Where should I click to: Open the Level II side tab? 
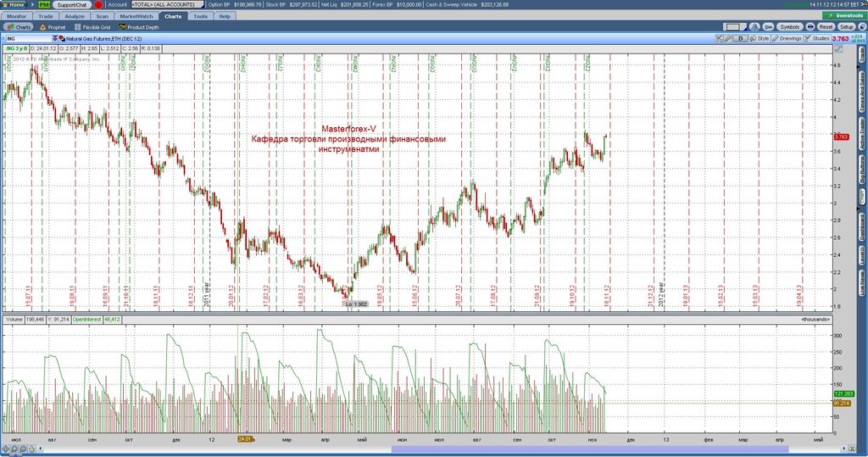861,255
